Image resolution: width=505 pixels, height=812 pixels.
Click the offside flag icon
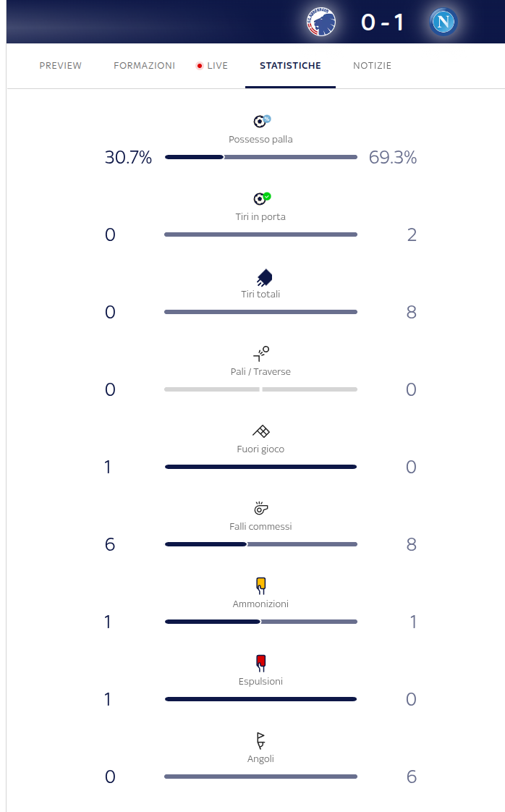[261, 431]
